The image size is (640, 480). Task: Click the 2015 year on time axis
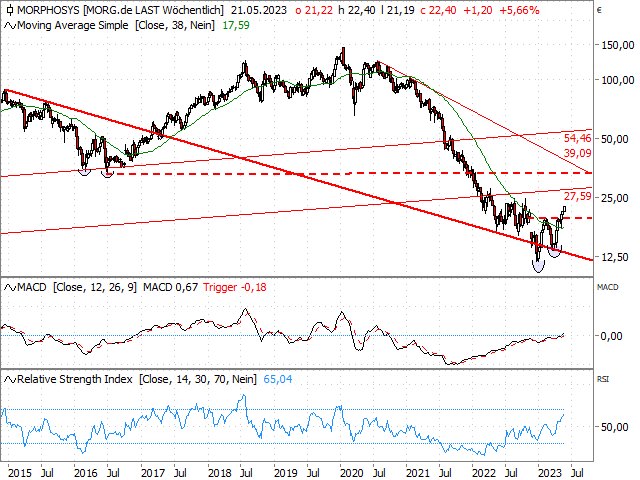(20, 473)
